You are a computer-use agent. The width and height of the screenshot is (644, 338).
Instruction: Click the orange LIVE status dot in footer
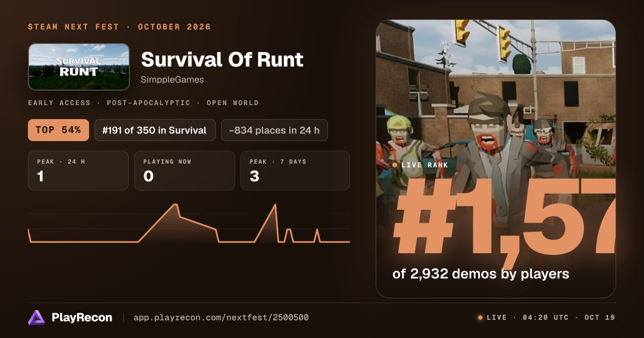pos(480,318)
